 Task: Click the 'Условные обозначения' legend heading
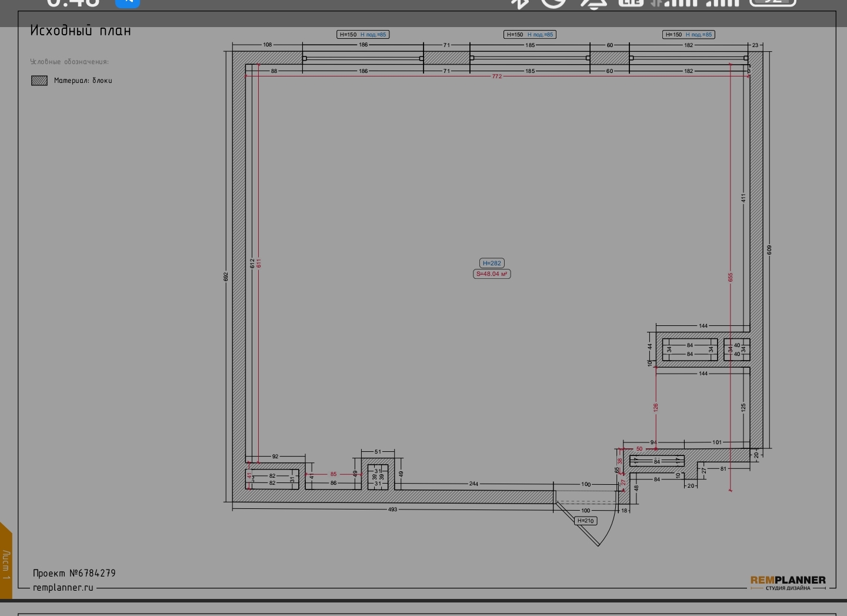tap(69, 62)
